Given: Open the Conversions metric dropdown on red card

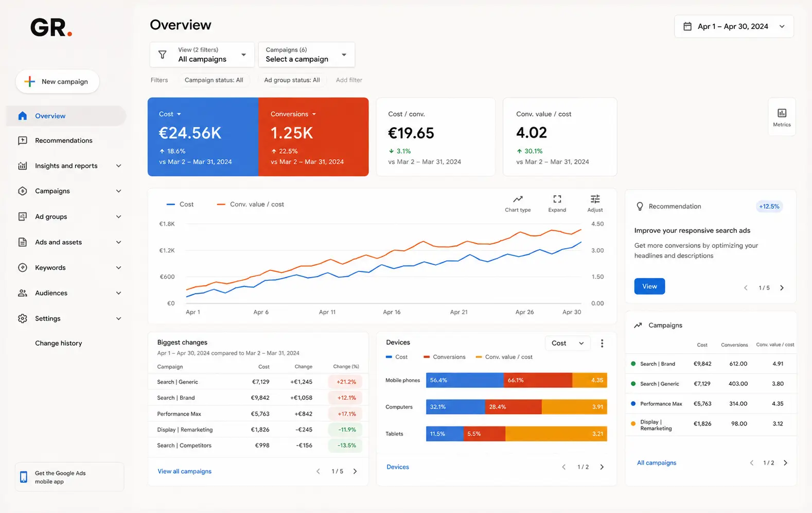Looking at the screenshot, I should pyautogui.click(x=293, y=114).
